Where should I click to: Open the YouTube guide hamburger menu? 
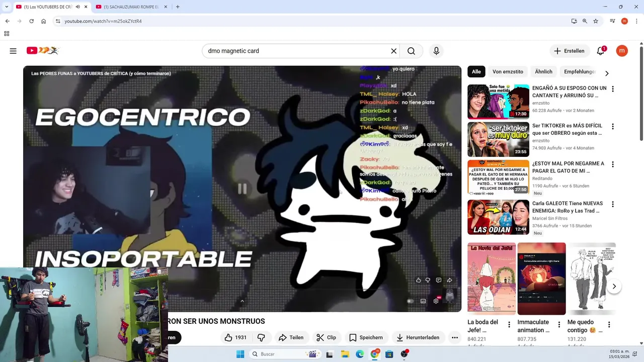click(13, 51)
